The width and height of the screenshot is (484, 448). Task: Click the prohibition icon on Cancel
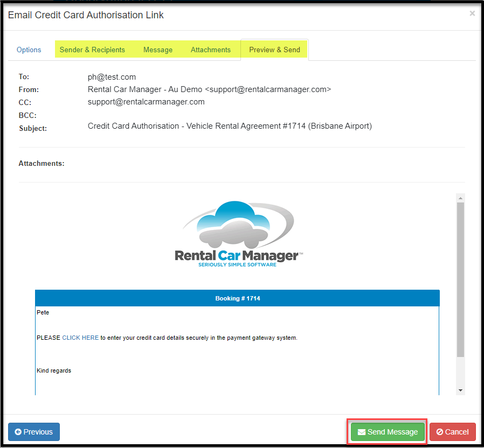[440, 432]
